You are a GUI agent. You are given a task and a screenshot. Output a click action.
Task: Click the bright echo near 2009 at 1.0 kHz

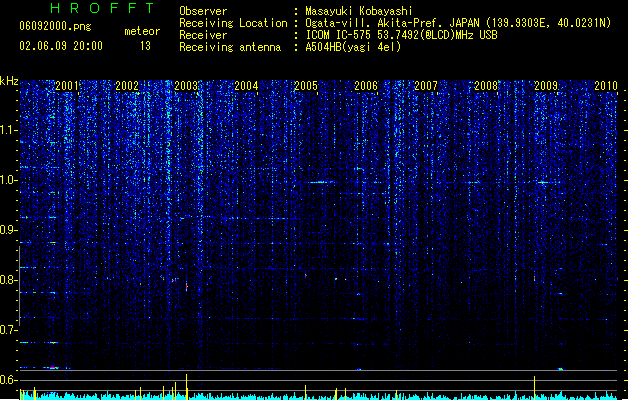tap(543, 183)
